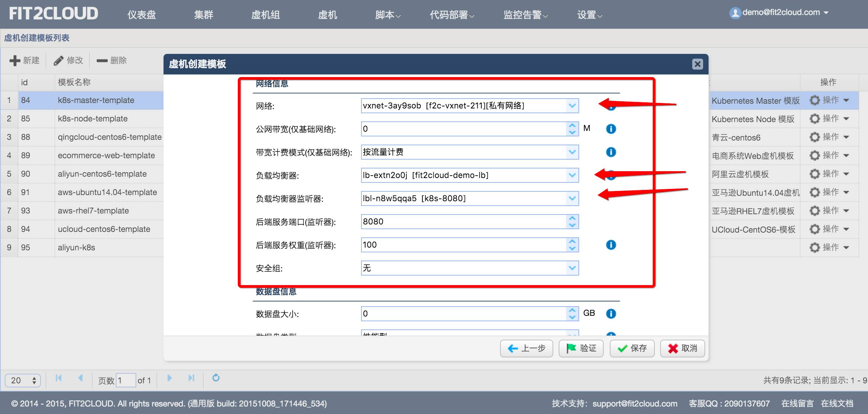
Task: Open the 仪表盘 menu
Action: (141, 15)
